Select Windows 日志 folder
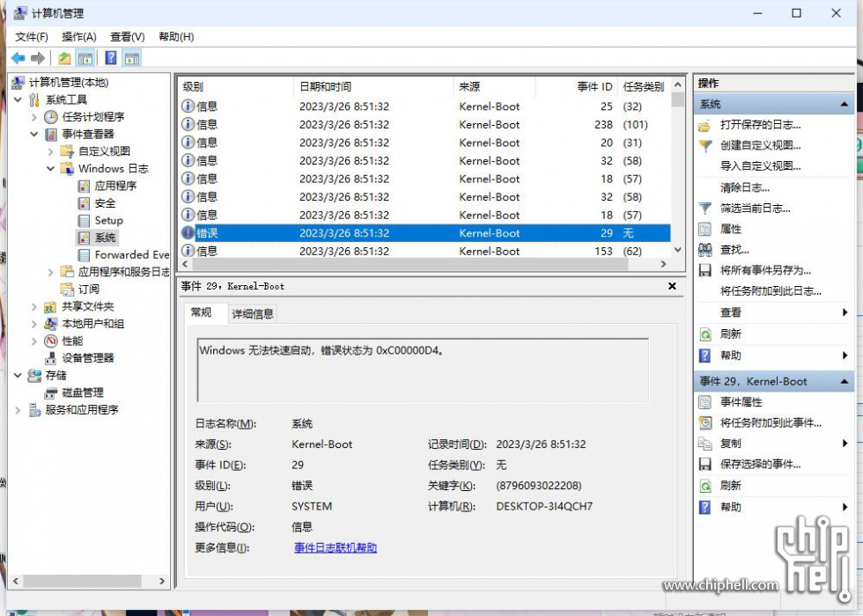This screenshot has width=863, height=616. [x=114, y=168]
